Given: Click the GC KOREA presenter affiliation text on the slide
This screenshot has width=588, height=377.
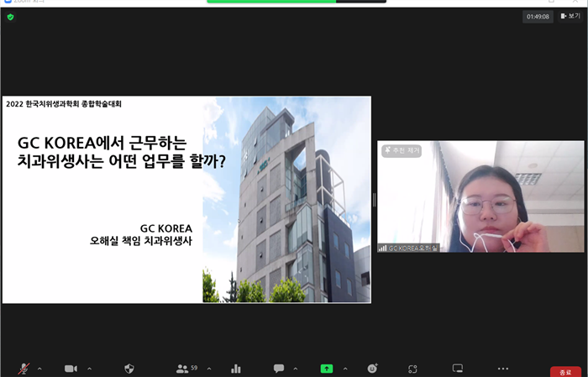Looking at the screenshot, I should pos(166,228).
